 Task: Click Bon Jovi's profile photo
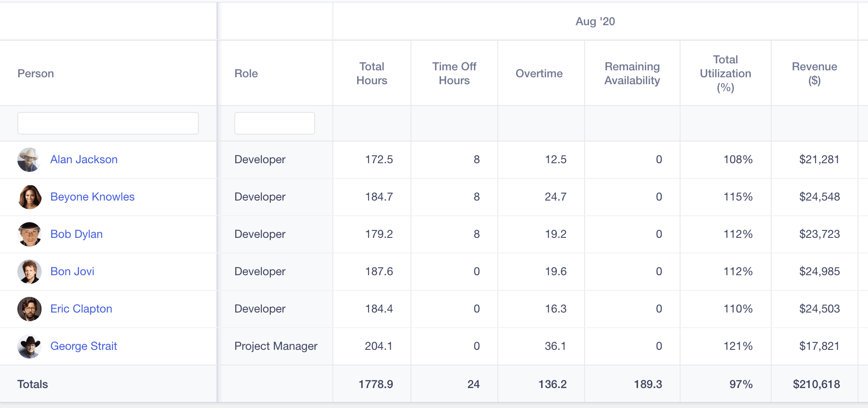(29, 272)
